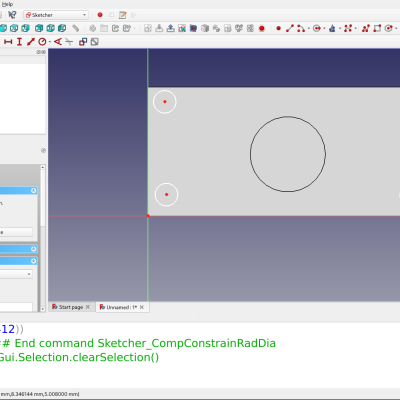This screenshot has height=400, width=400.
Task: Click the task panel scrollbar down arrow
Action: pos(43,309)
